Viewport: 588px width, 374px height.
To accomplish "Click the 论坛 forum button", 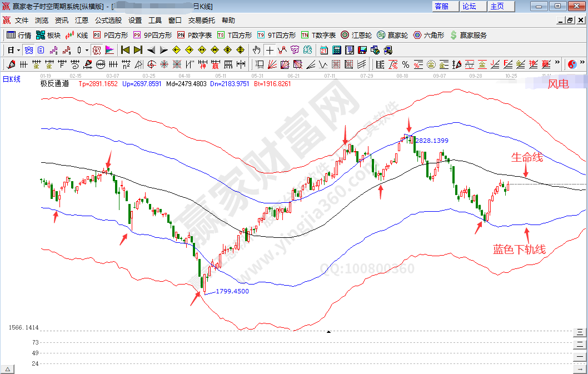I will (x=469, y=6).
